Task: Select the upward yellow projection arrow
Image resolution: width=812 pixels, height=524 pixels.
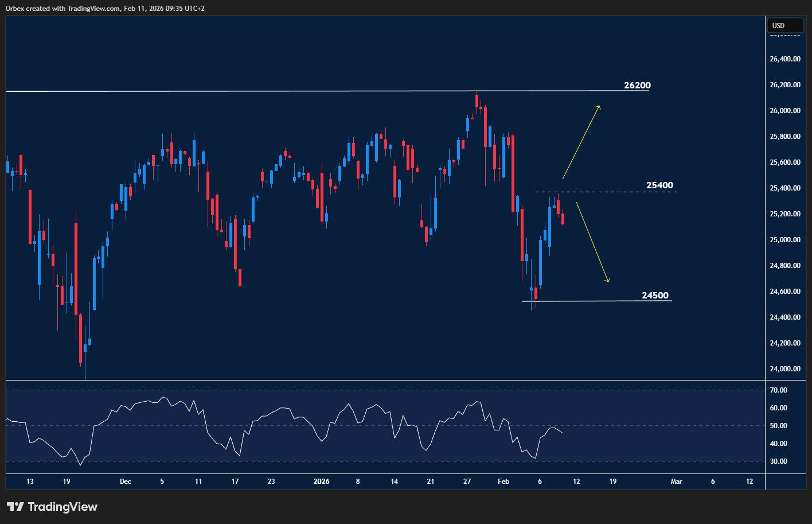Action: point(581,143)
